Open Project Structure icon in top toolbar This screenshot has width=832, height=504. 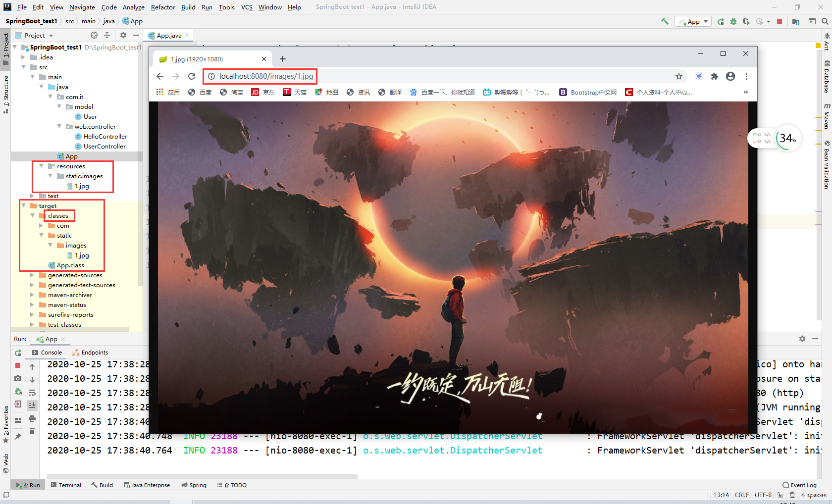[796, 21]
